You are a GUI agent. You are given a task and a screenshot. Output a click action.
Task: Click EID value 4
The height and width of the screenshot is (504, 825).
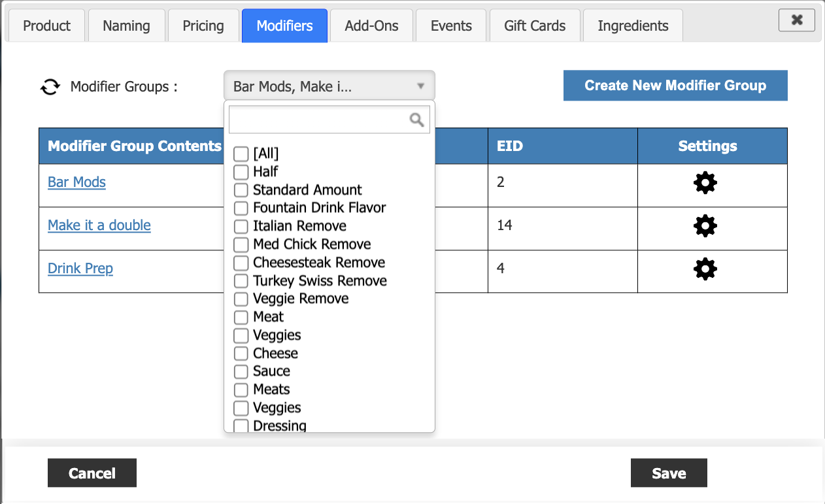(x=501, y=268)
